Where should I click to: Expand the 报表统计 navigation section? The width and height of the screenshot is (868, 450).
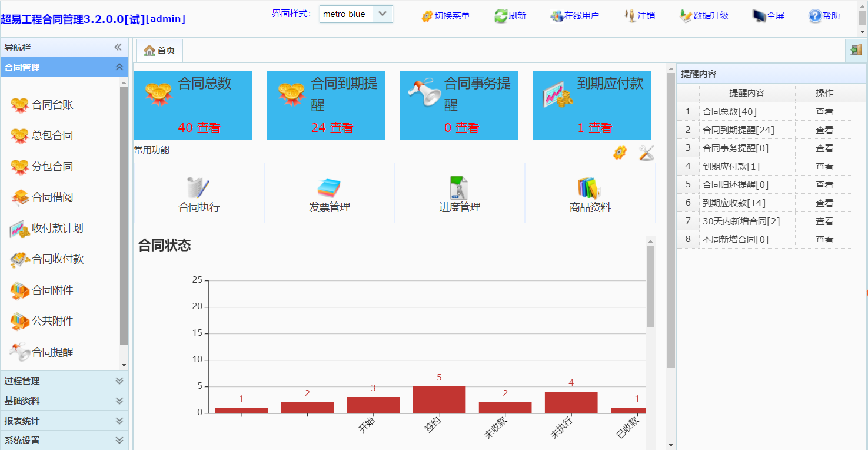pyautogui.click(x=64, y=421)
